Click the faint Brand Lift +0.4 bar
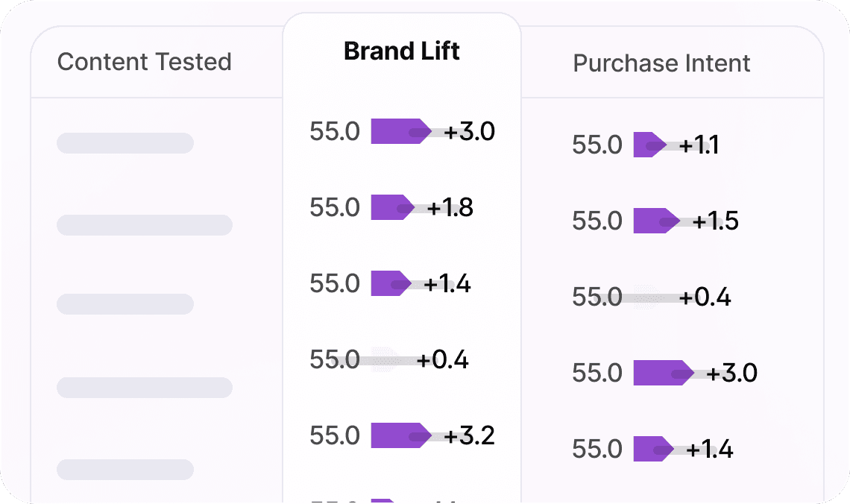The height and width of the screenshot is (504, 850). coord(384,360)
